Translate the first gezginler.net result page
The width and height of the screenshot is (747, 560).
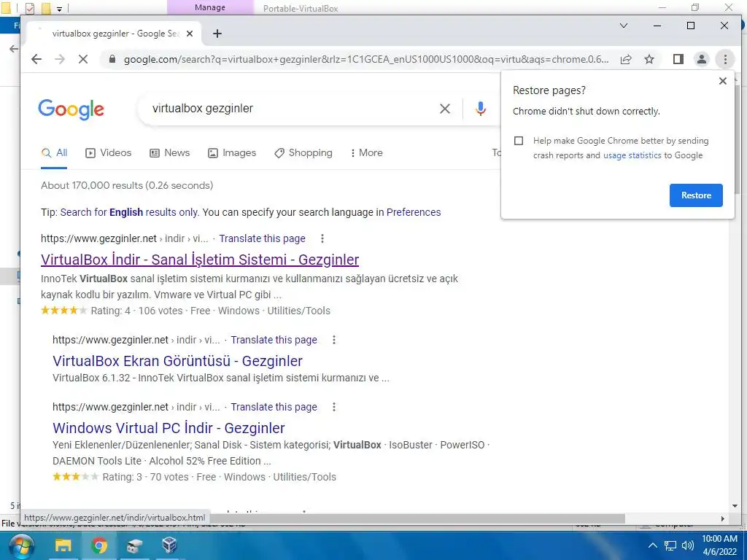point(262,238)
